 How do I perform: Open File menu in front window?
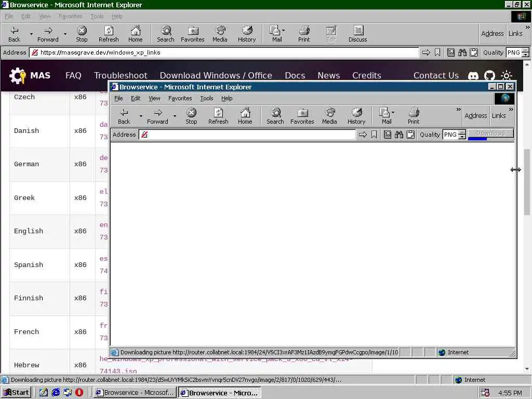(x=118, y=98)
